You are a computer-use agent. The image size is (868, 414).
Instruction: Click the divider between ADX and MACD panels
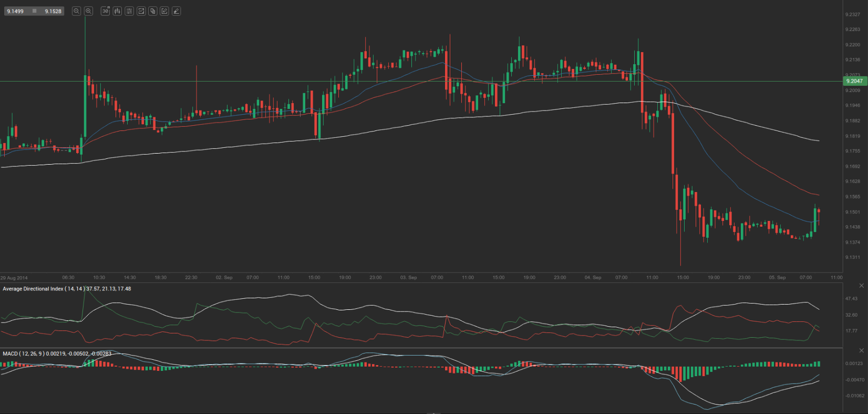tap(420, 348)
